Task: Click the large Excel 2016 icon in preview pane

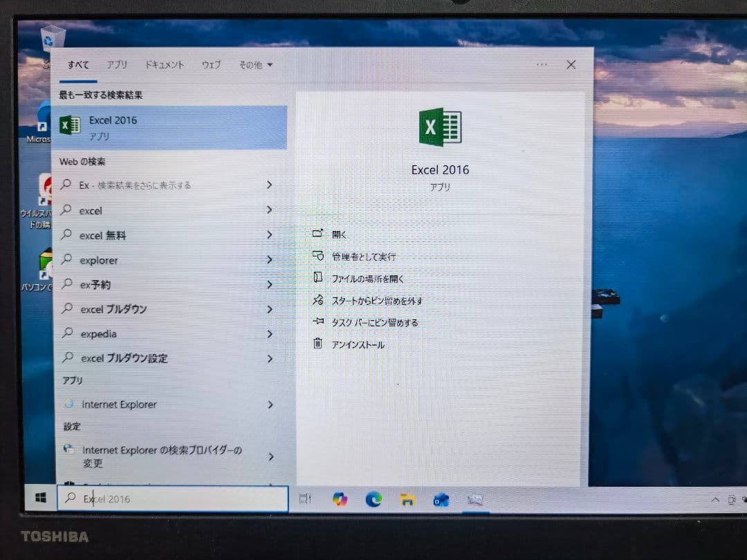Action: click(440, 127)
